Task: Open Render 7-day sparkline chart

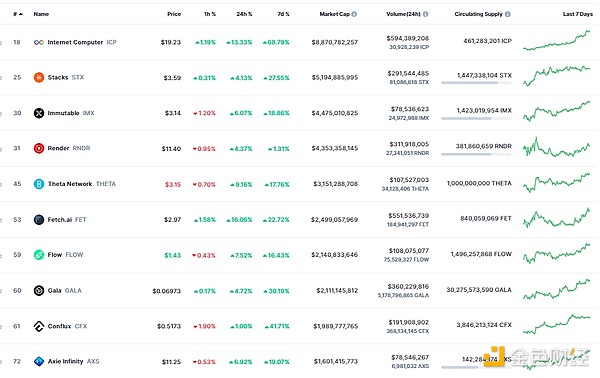Action: [557, 147]
